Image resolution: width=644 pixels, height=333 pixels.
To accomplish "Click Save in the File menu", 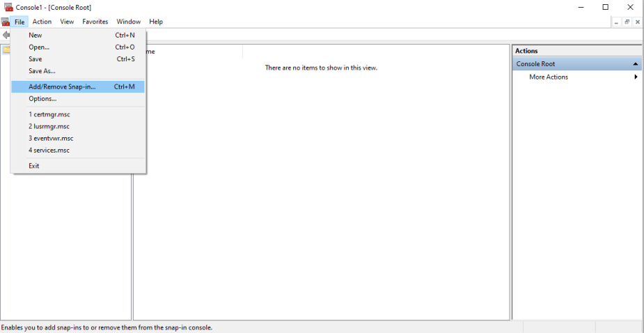I will click(x=78, y=59).
